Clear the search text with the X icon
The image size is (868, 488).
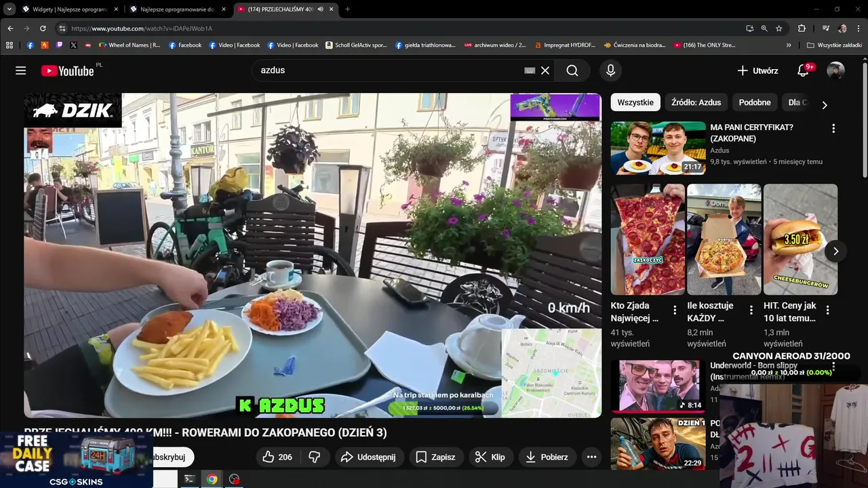point(545,70)
